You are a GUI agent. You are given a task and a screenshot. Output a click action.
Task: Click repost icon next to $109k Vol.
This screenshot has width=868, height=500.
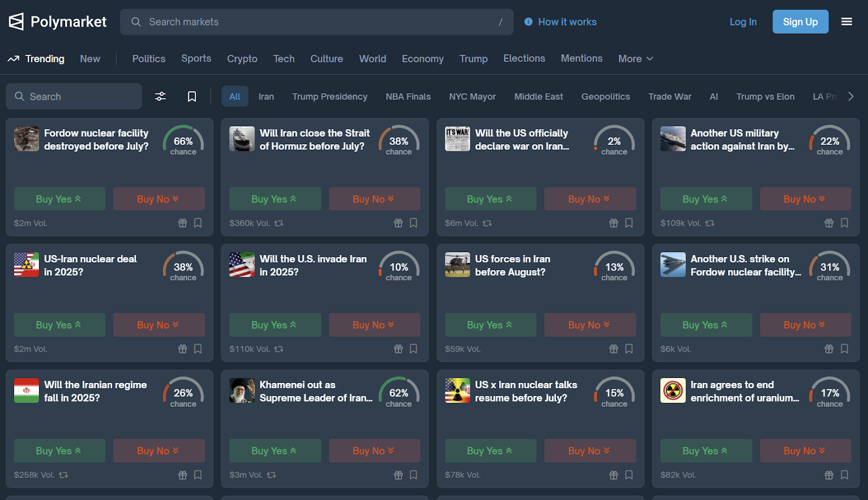(x=710, y=223)
